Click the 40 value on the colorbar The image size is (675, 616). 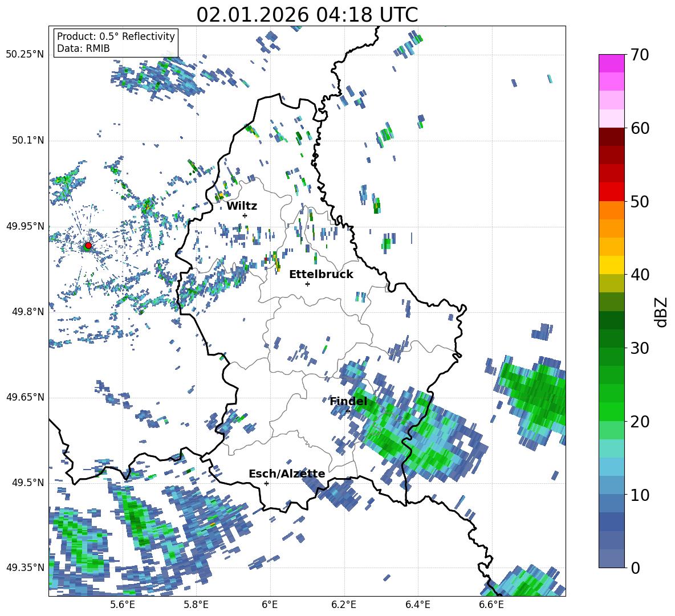click(x=639, y=275)
